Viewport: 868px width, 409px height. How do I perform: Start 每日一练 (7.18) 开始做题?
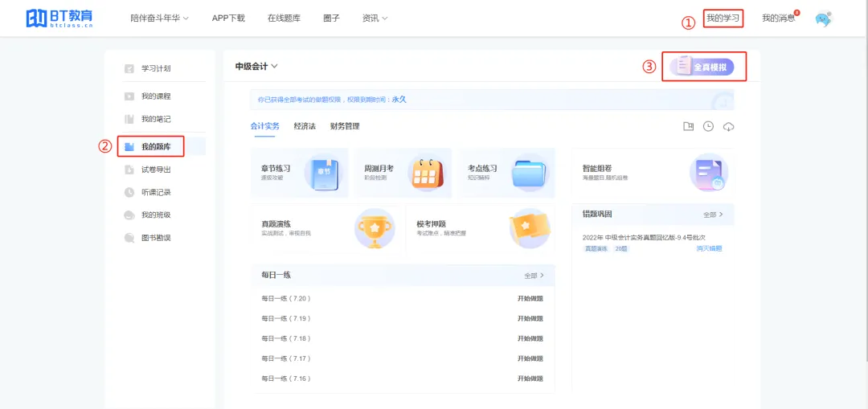[x=530, y=339]
